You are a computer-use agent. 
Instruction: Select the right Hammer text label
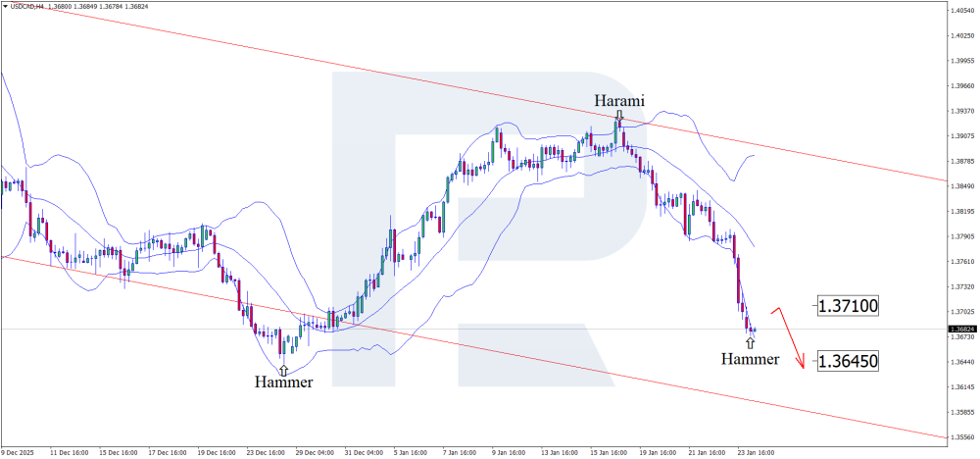click(x=750, y=359)
